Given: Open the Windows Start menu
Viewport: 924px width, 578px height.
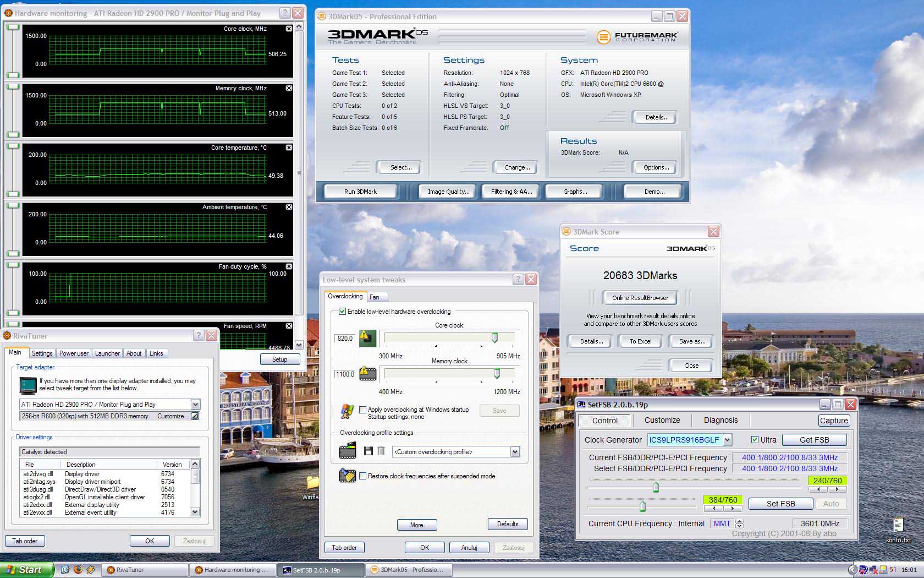Looking at the screenshot, I should pos(27,570).
